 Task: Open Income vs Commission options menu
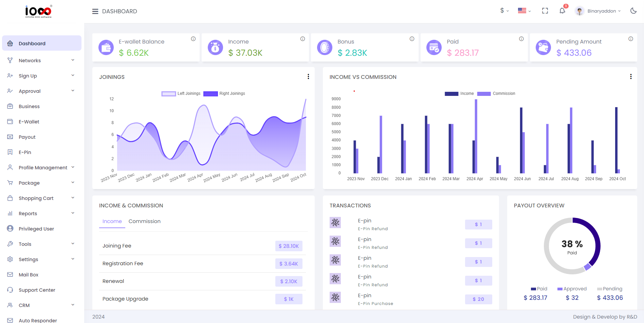tap(631, 76)
